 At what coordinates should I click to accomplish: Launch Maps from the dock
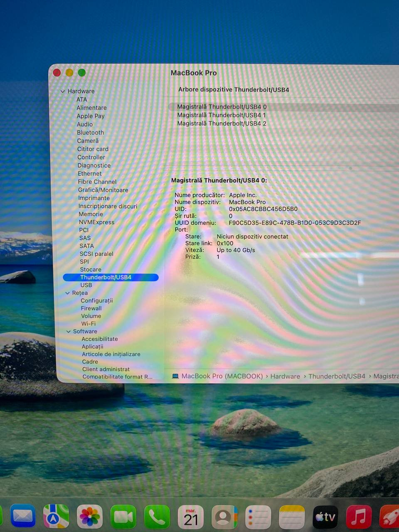pos(56,517)
